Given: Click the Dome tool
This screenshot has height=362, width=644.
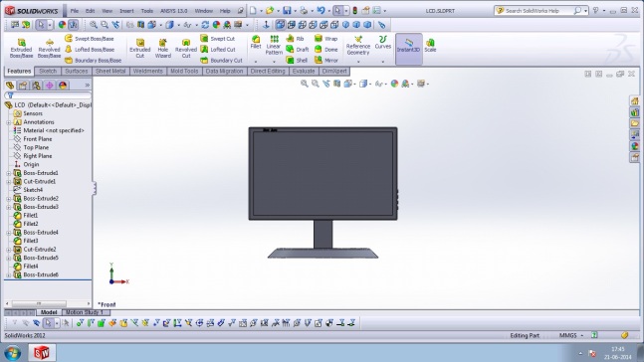Looking at the screenshot, I should pyautogui.click(x=326, y=50).
